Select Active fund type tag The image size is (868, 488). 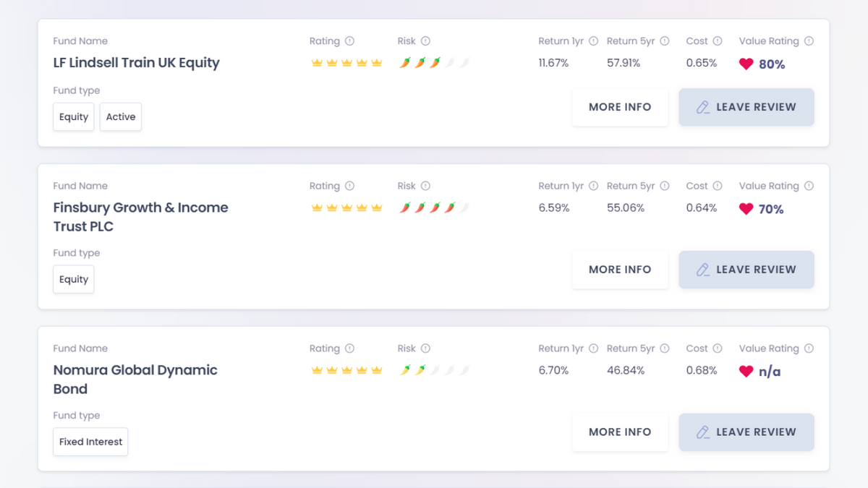pyautogui.click(x=121, y=117)
